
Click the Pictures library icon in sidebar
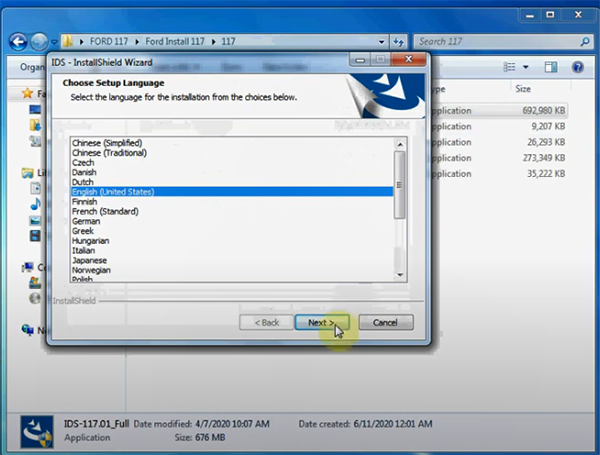click(x=35, y=220)
